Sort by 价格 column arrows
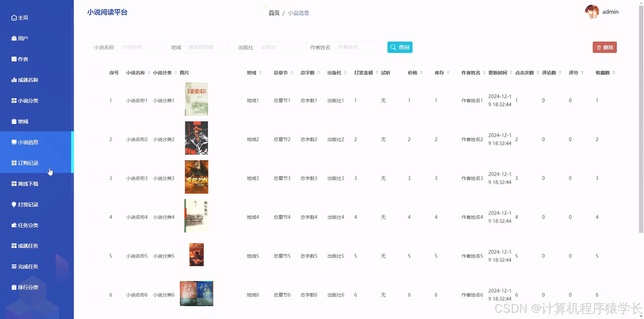Screen dimensions: 644x319 (x=421, y=73)
